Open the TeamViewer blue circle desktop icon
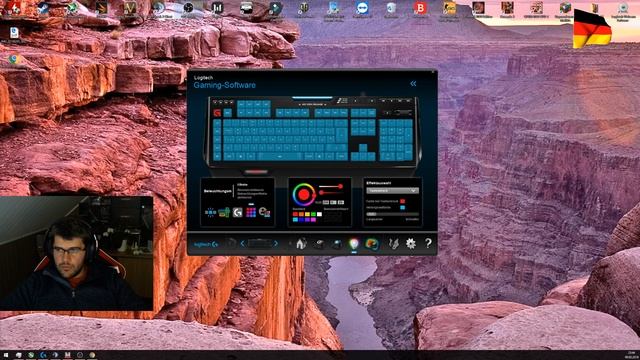The image size is (640, 360). [362, 8]
